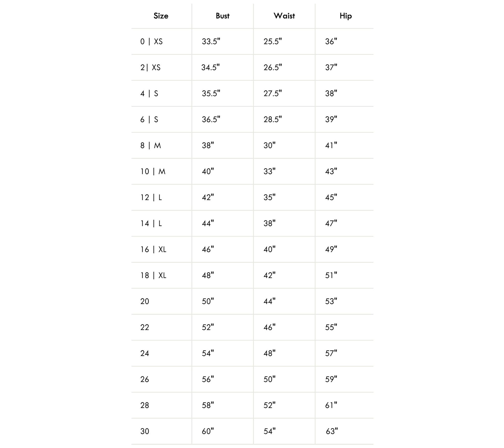This screenshot has width=504, height=448.
Task: Click the 28.5" waist measurement
Action: [x=273, y=119]
